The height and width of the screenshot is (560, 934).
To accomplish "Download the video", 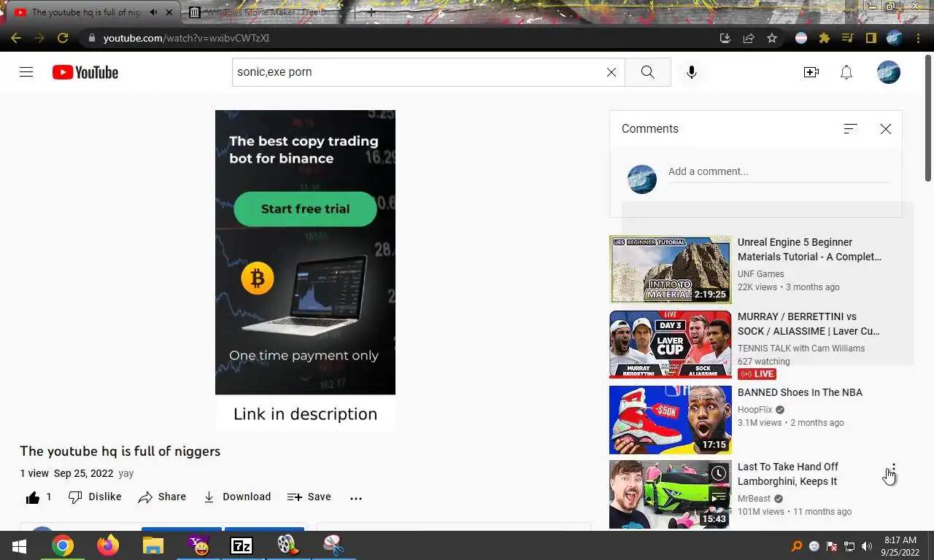I will (237, 497).
